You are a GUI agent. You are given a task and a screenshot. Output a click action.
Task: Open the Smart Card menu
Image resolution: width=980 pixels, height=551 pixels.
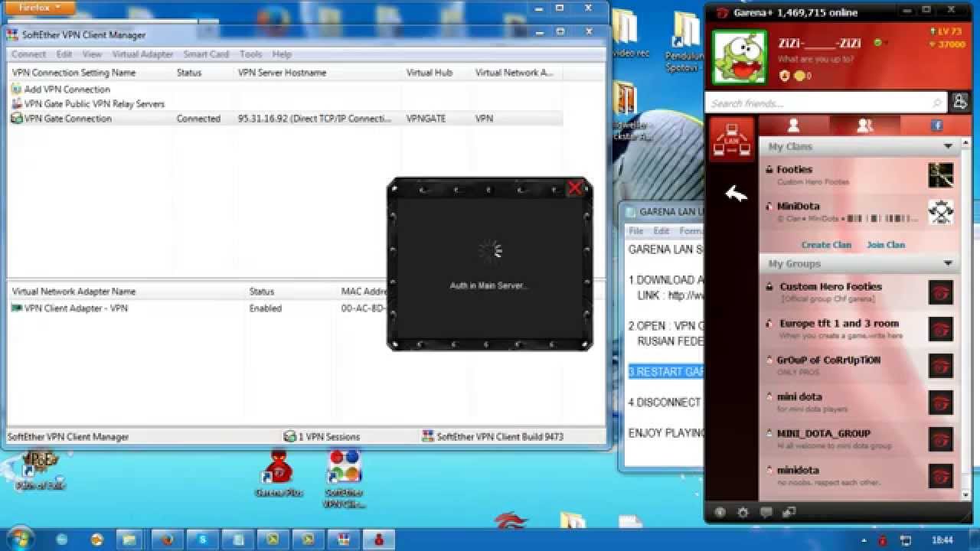point(206,54)
